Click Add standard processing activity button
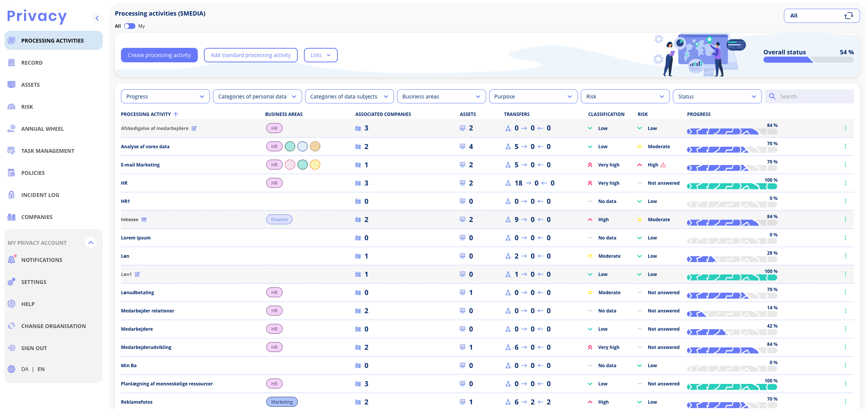Image resolution: width=868 pixels, height=409 pixels. pos(251,55)
